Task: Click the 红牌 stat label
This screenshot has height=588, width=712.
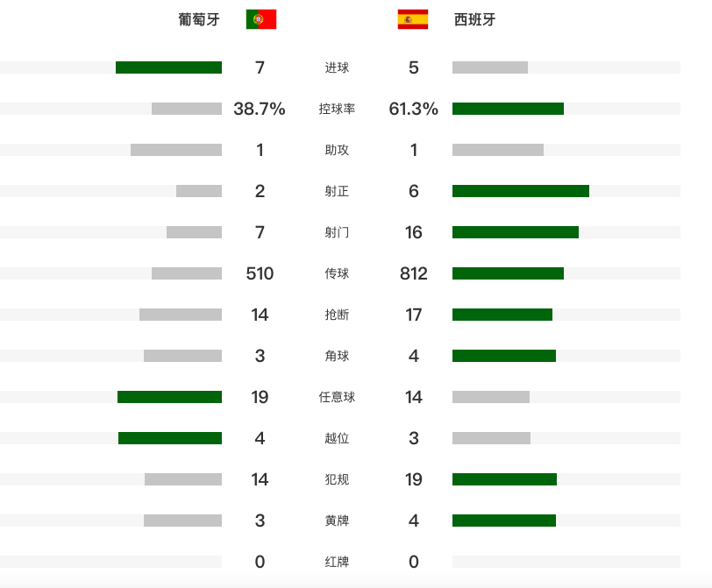Action: point(337,562)
